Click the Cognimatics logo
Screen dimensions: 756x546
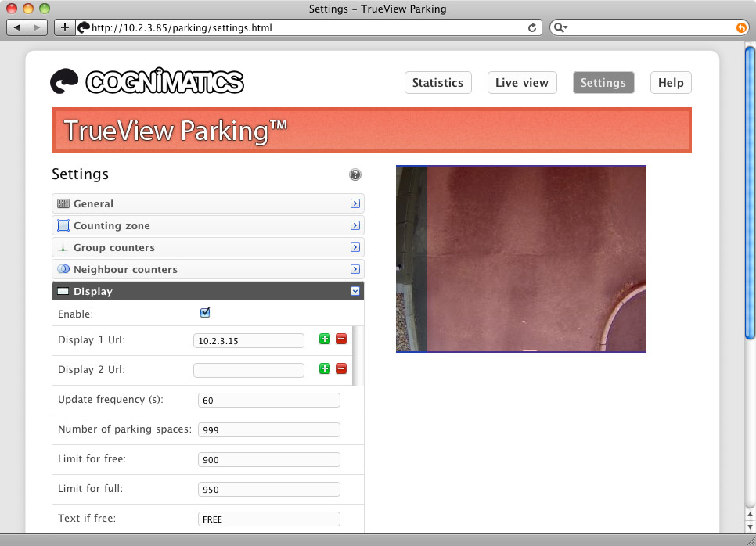pyautogui.click(x=147, y=81)
